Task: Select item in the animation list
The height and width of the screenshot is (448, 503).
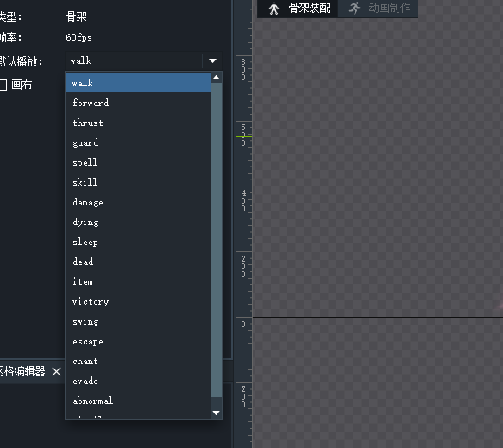Action: point(138,281)
